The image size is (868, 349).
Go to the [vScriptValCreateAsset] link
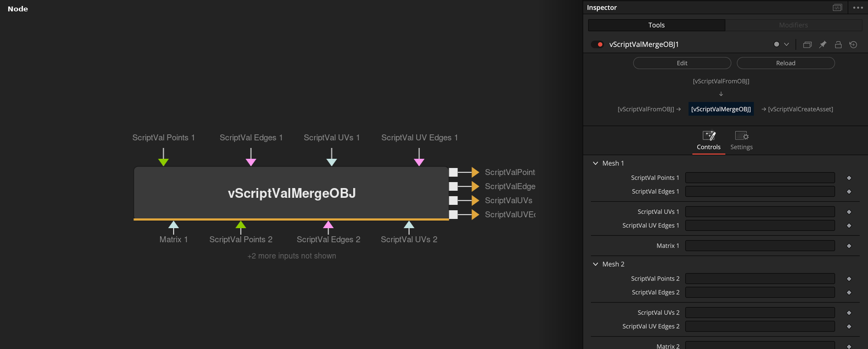[800, 109]
